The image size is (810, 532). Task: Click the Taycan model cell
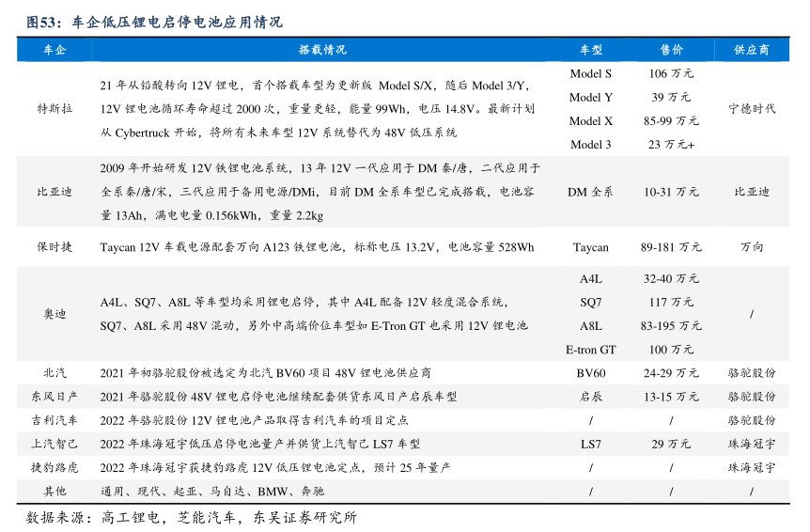(x=590, y=247)
